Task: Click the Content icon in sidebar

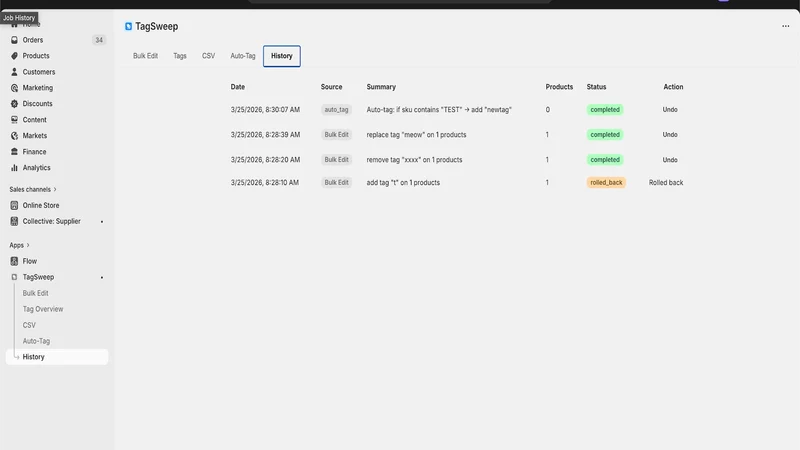Action: click(x=14, y=120)
